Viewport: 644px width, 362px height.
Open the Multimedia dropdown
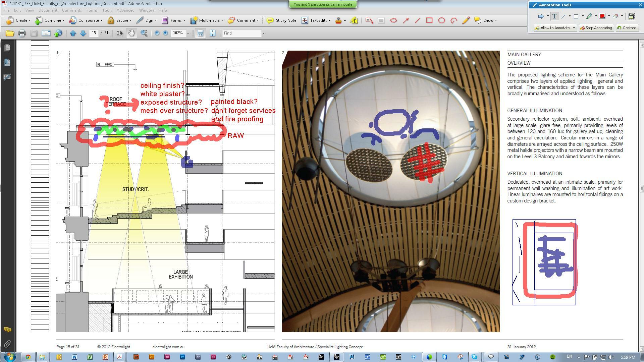(x=207, y=20)
